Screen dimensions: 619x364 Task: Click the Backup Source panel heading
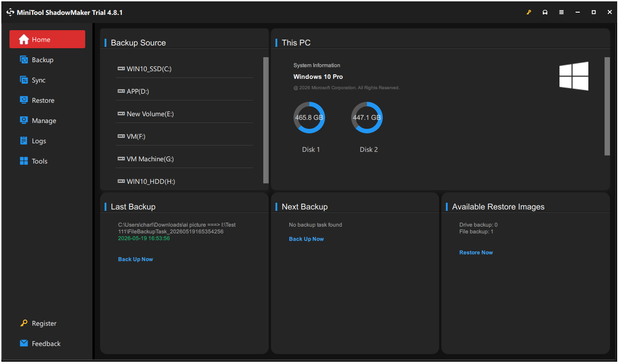tap(138, 43)
